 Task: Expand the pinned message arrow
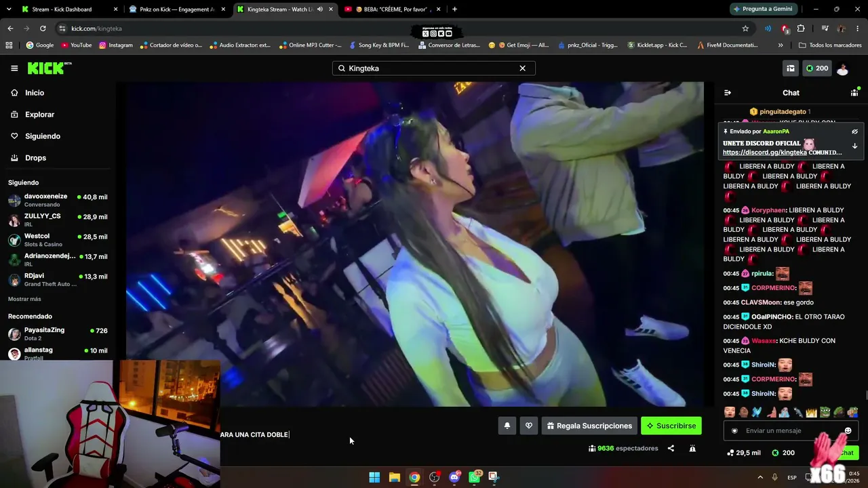pyautogui.click(x=854, y=146)
